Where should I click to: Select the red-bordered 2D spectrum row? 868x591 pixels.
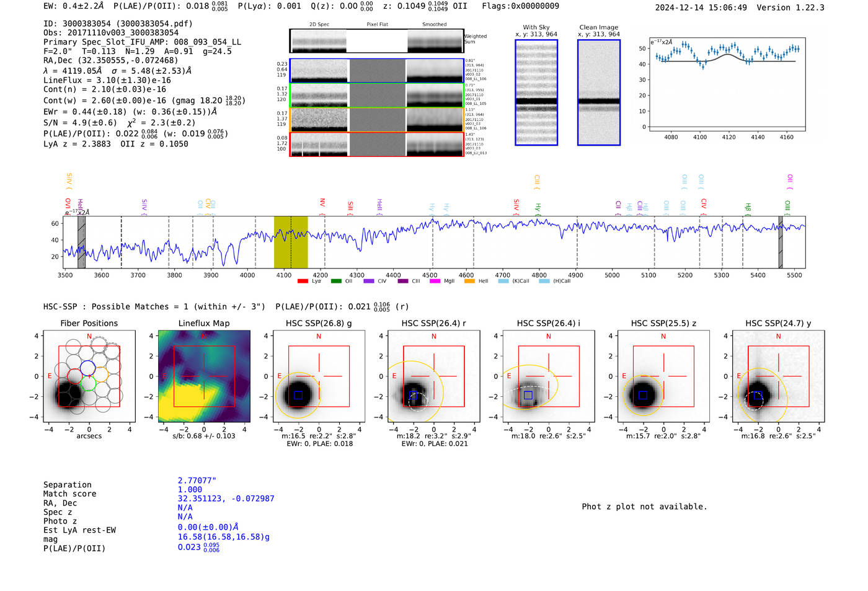376,144
